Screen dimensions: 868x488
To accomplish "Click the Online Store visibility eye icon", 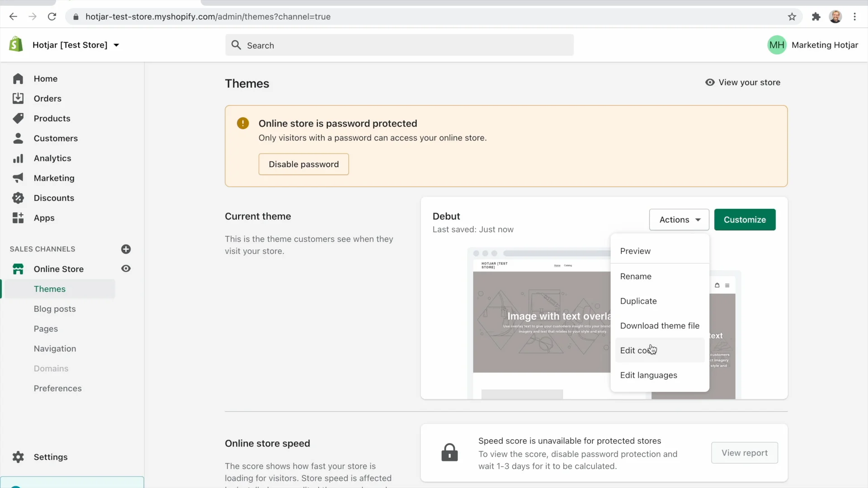I will [x=126, y=269].
